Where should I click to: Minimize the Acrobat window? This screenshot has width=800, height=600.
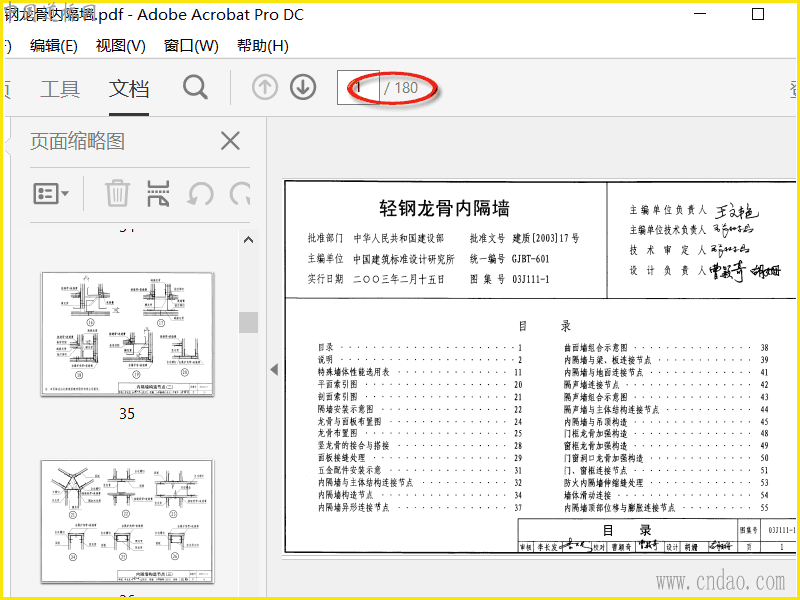(701, 14)
